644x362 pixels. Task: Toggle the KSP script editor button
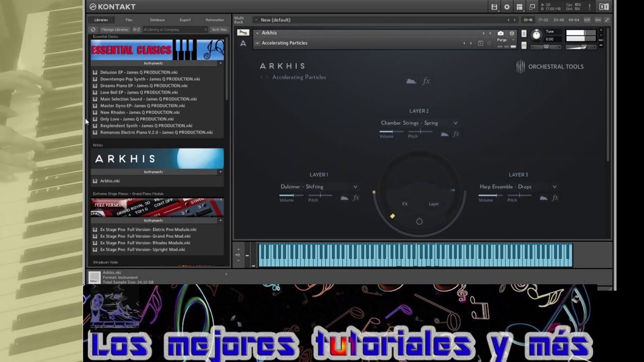click(587, 20)
